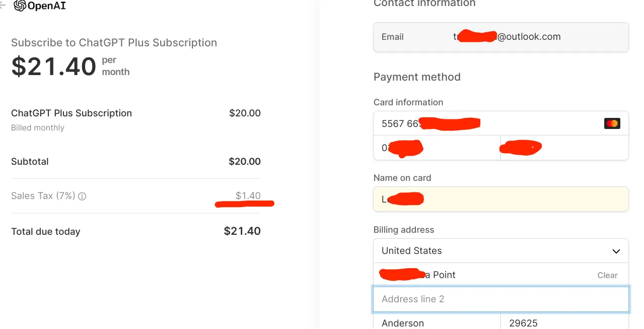The width and height of the screenshot is (644, 329).
Task: Click the 29625 ZIP code field
Action: (x=564, y=320)
